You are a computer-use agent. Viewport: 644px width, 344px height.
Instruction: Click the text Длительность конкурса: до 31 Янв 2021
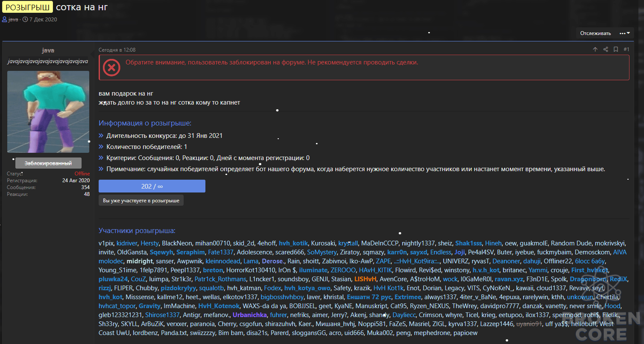(164, 136)
